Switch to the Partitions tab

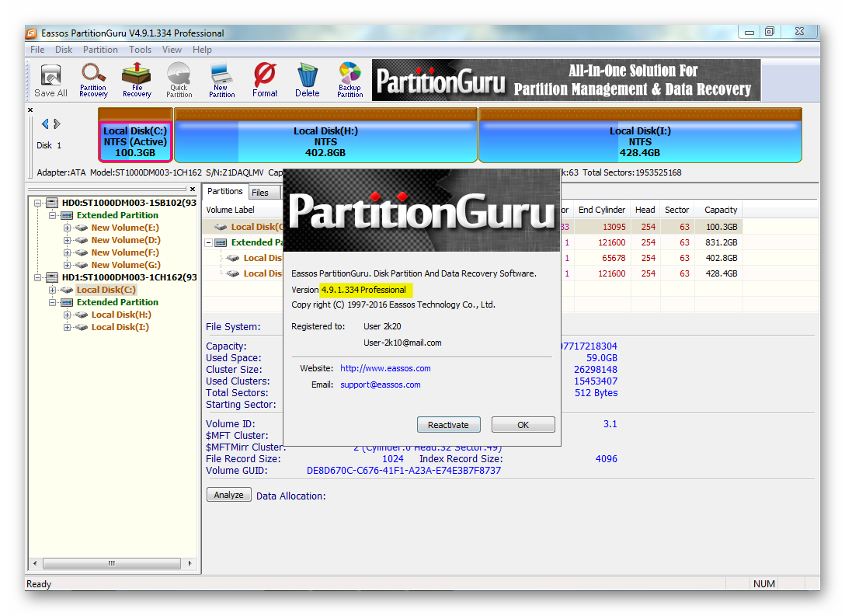[224, 191]
